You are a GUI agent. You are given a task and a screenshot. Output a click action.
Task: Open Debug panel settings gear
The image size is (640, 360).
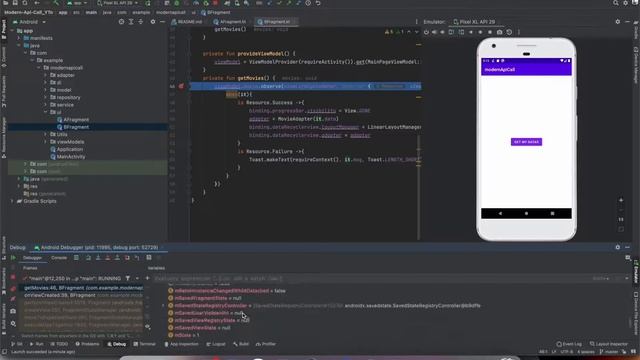(618, 247)
